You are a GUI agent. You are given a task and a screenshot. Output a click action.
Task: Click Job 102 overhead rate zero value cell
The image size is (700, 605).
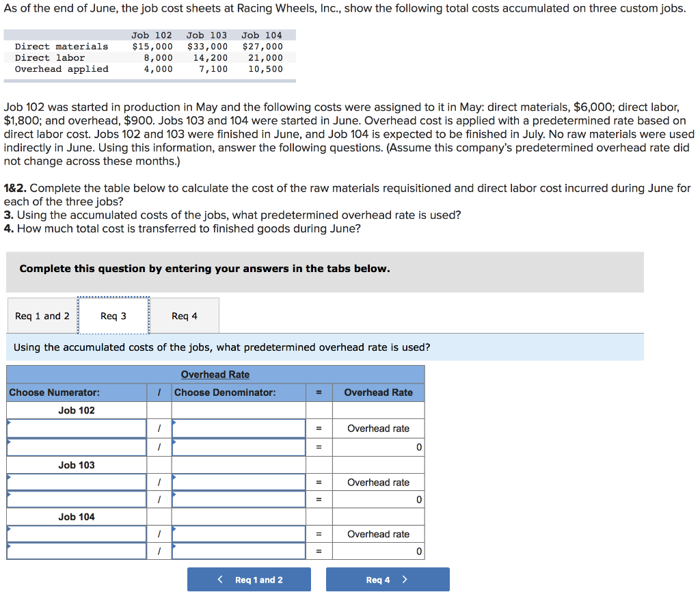tap(377, 447)
